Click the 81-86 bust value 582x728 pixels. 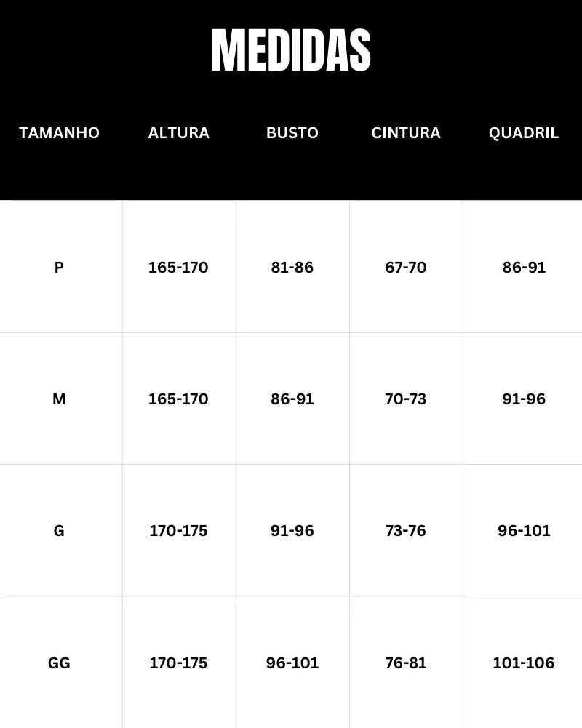tap(292, 268)
